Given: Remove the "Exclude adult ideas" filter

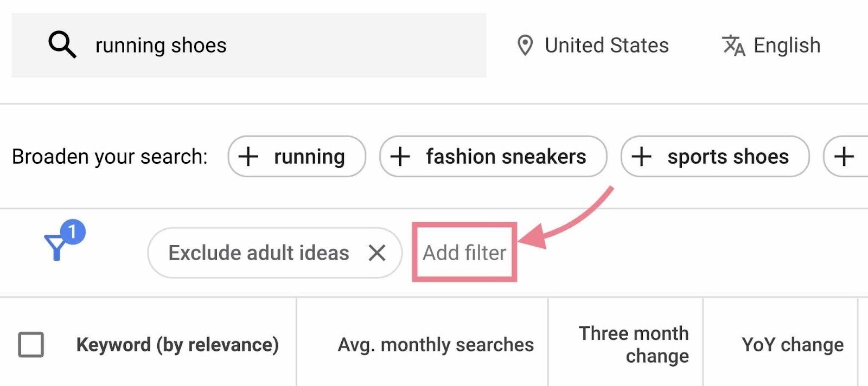Looking at the screenshot, I should coord(378,252).
